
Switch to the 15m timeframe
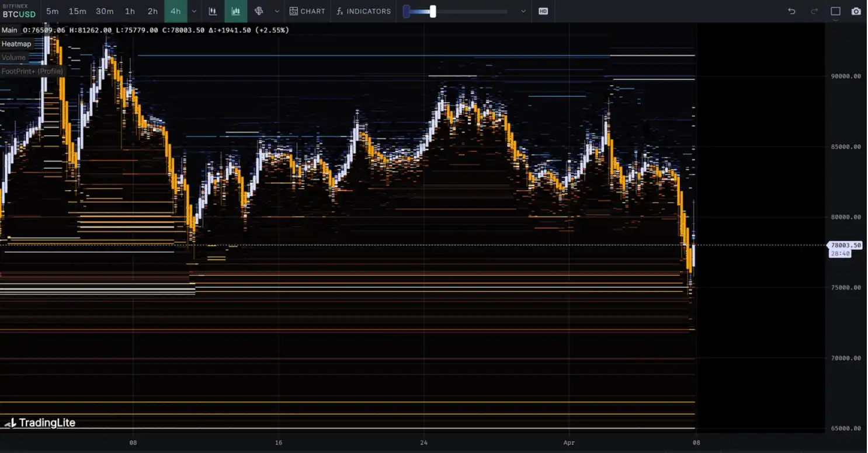77,11
